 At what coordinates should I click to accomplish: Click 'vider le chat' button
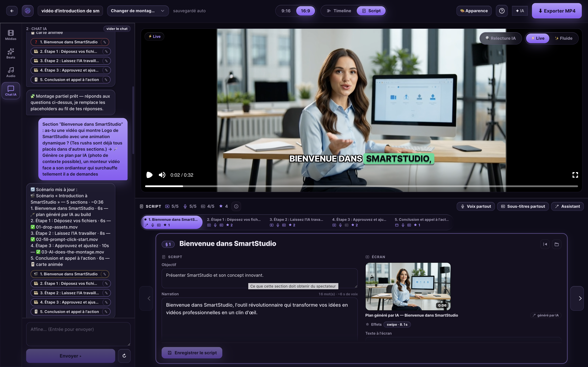(117, 29)
